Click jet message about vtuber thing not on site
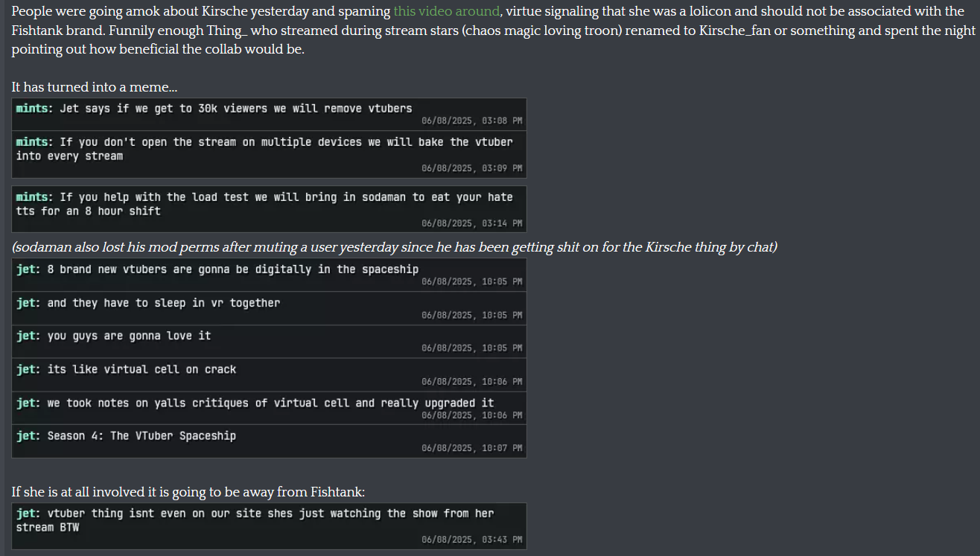This screenshot has height=556, width=980. point(269,526)
